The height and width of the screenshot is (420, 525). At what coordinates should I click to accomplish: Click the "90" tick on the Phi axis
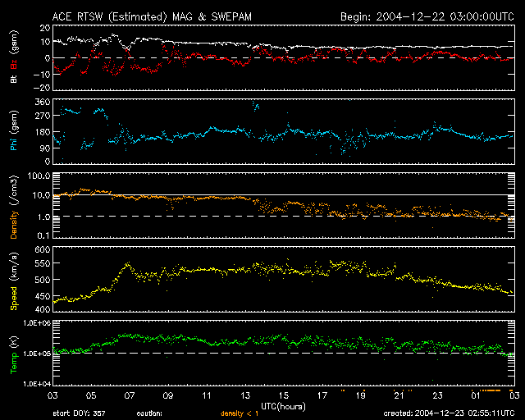click(45, 148)
